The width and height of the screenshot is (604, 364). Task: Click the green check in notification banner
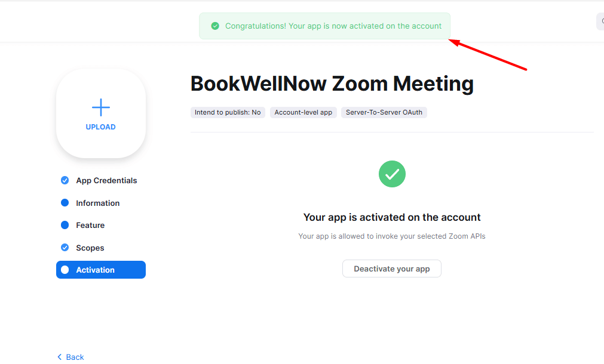point(215,26)
